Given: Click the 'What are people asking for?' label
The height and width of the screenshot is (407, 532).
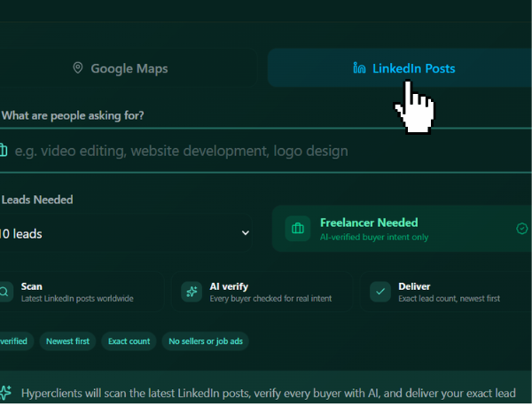Looking at the screenshot, I should 73,115.
